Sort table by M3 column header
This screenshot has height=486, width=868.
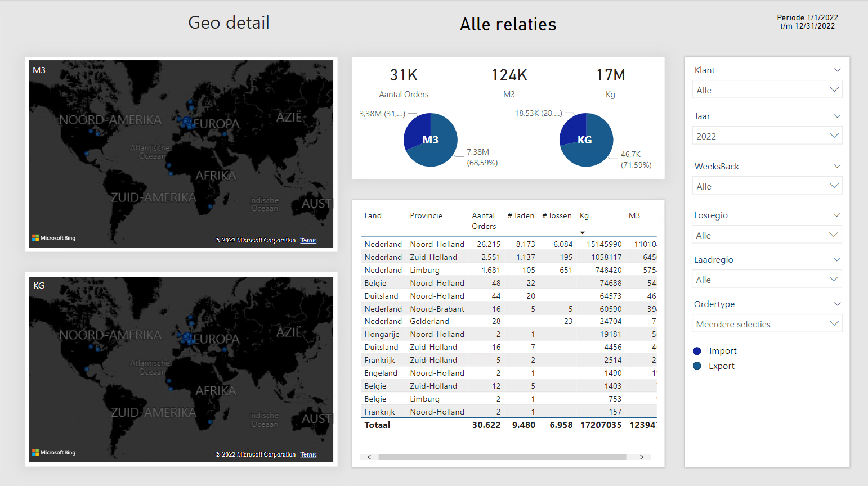coord(634,215)
